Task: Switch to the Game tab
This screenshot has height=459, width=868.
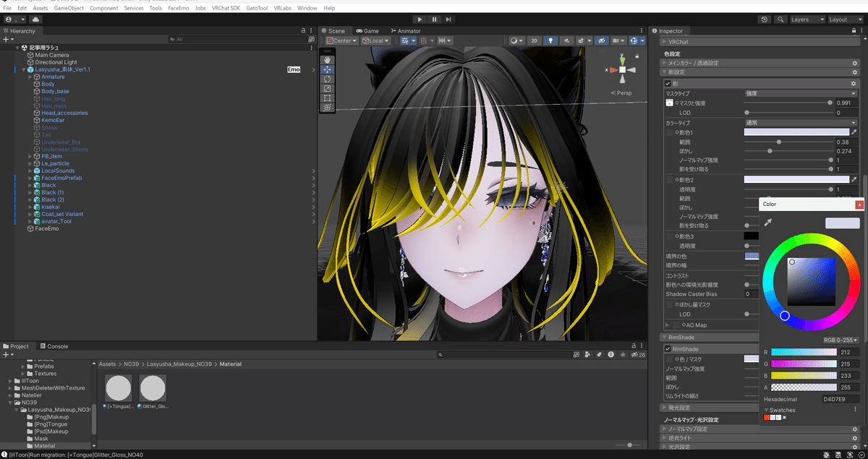Action: tap(367, 31)
